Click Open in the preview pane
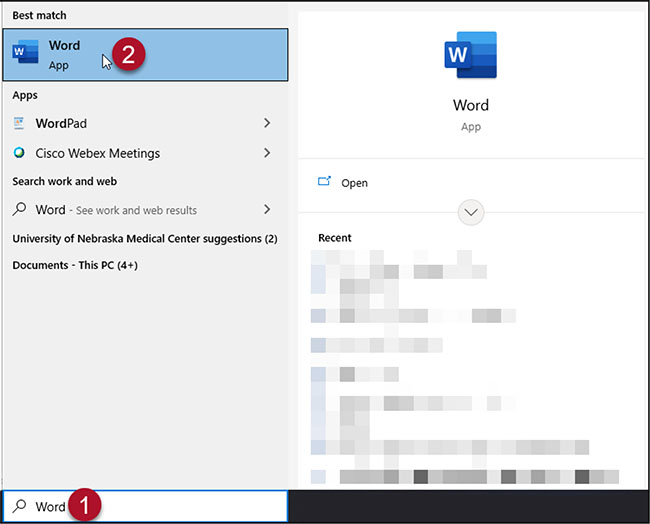This screenshot has height=524, width=650. click(x=354, y=183)
